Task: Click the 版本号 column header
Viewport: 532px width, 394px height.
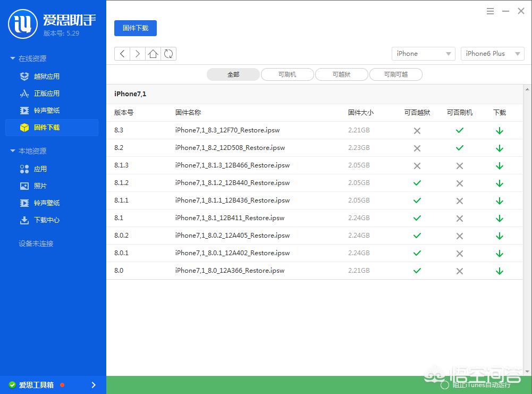Action: click(x=124, y=113)
